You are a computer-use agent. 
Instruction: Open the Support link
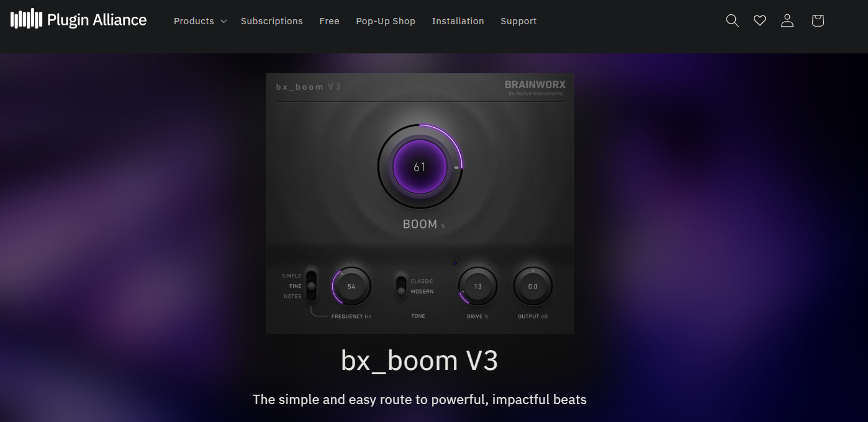click(x=518, y=21)
